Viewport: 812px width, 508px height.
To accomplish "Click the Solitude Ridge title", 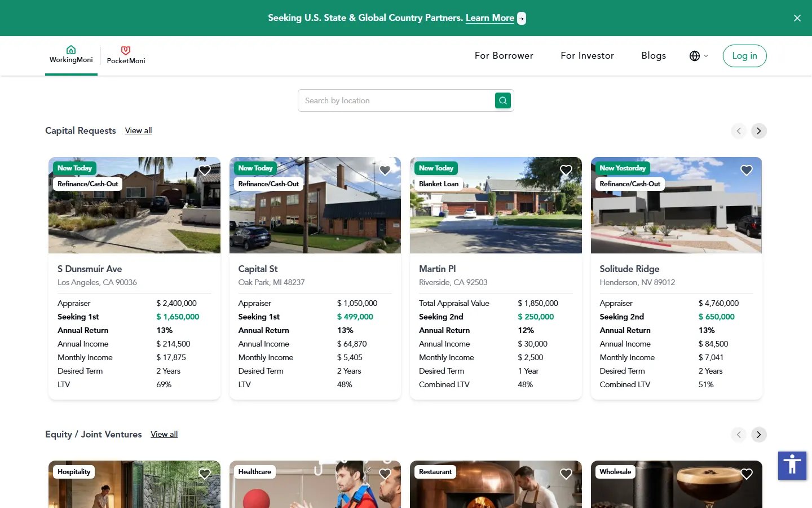I will coord(629,269).
